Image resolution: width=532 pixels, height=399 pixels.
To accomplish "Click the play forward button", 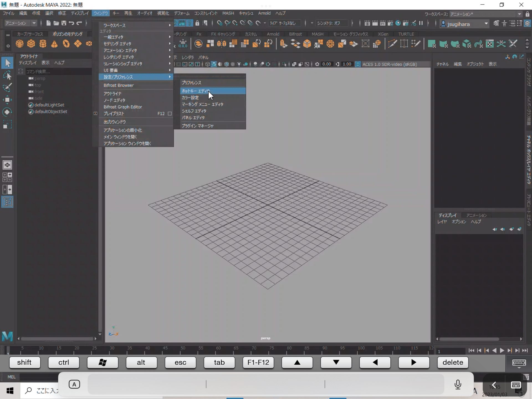I will [x=502, y=351].
